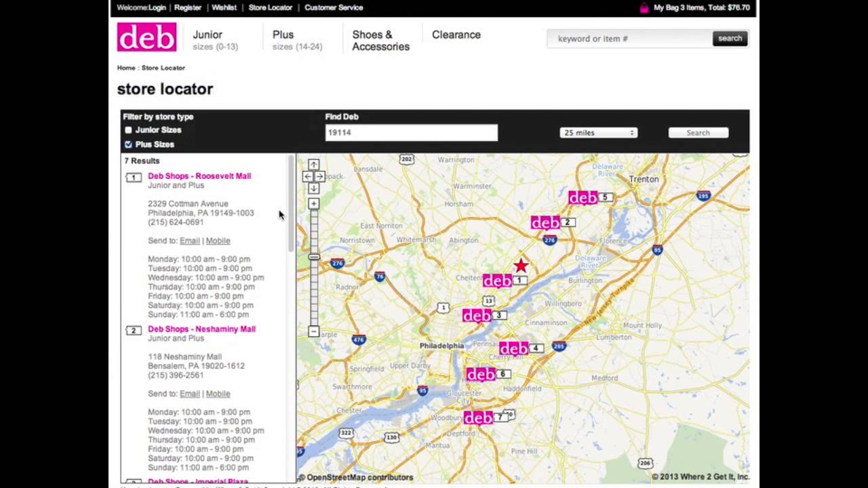Open Deb Shops - Roosevelt Mall link
The height and width of the screenshot is (488, 868).
[199, 176]
